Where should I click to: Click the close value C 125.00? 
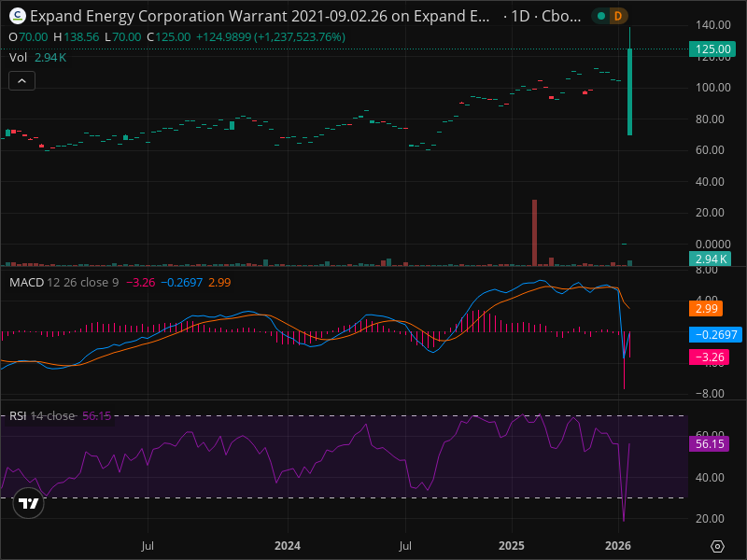[169, 37]
